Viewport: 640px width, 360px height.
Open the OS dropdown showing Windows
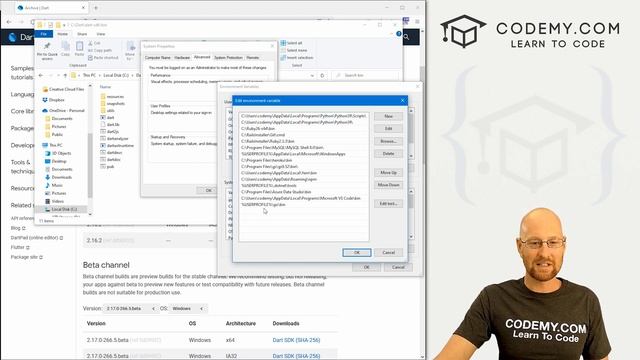point(188,309)
